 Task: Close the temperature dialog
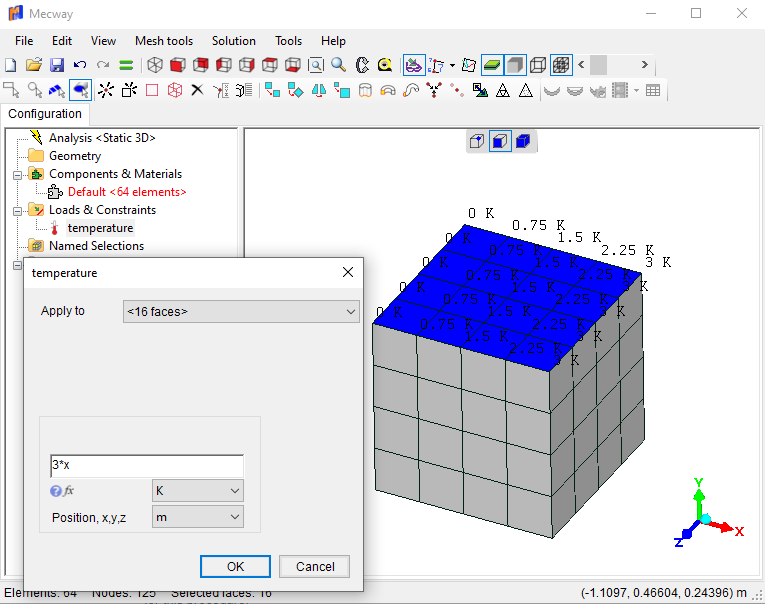(348, 272)
